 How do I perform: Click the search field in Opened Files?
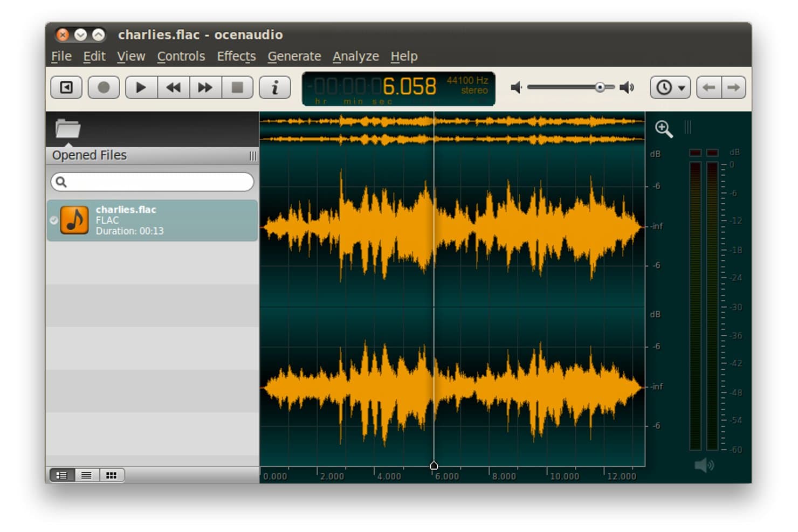(x=152, y=182)
